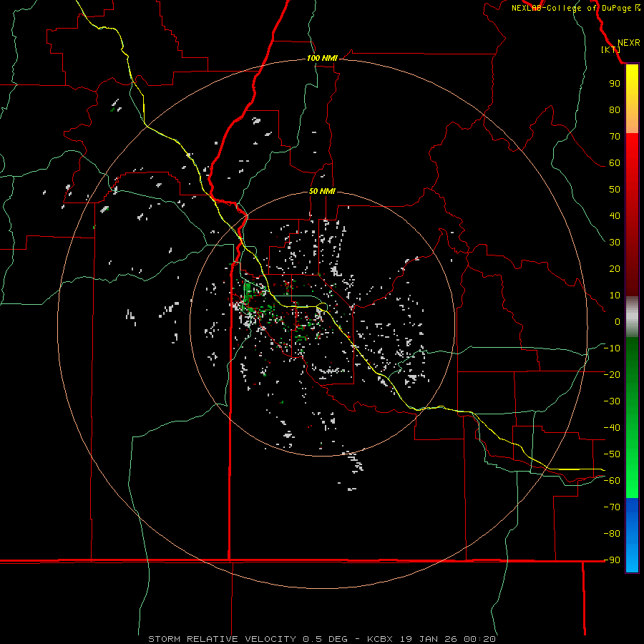Click the NEXR label above the color scale

point(629,42)
